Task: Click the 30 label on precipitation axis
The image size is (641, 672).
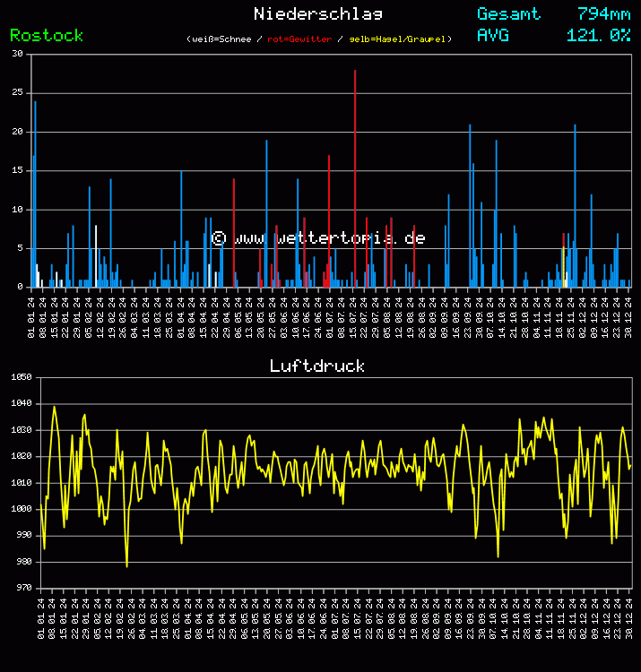Action: [x=18, y=54]
